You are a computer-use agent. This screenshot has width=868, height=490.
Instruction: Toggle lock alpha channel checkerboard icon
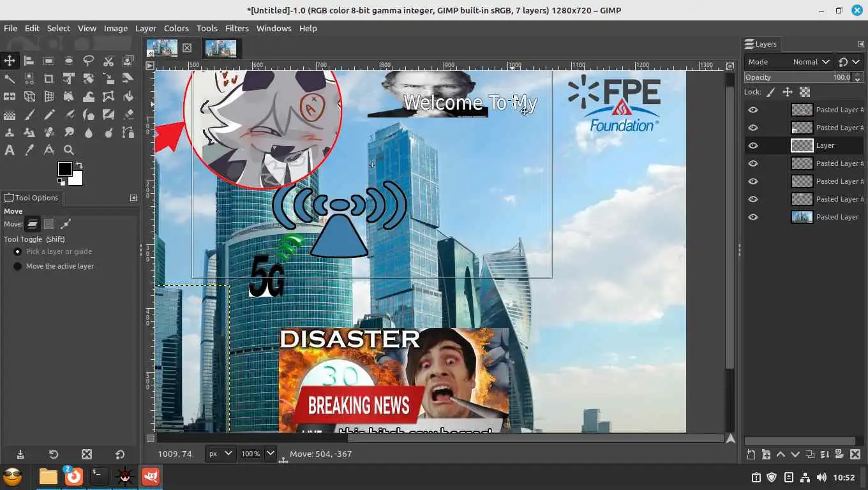(x=804, y=92)
